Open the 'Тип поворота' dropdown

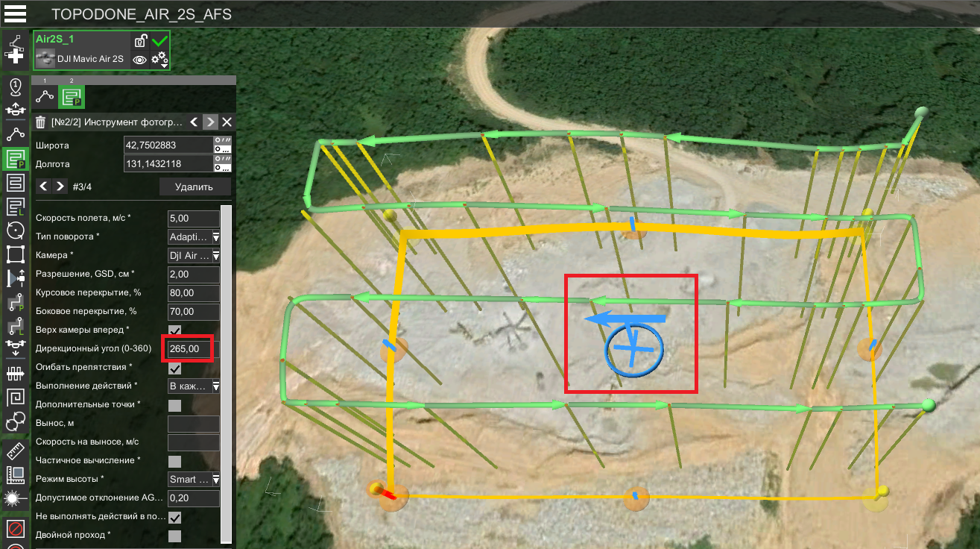(194, 236)
